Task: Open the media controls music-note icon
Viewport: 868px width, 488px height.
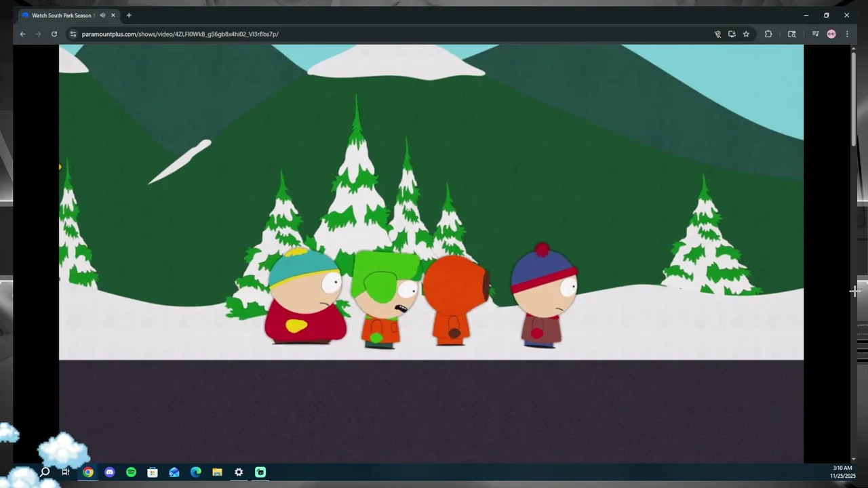Action: click(x=815, y=34)
